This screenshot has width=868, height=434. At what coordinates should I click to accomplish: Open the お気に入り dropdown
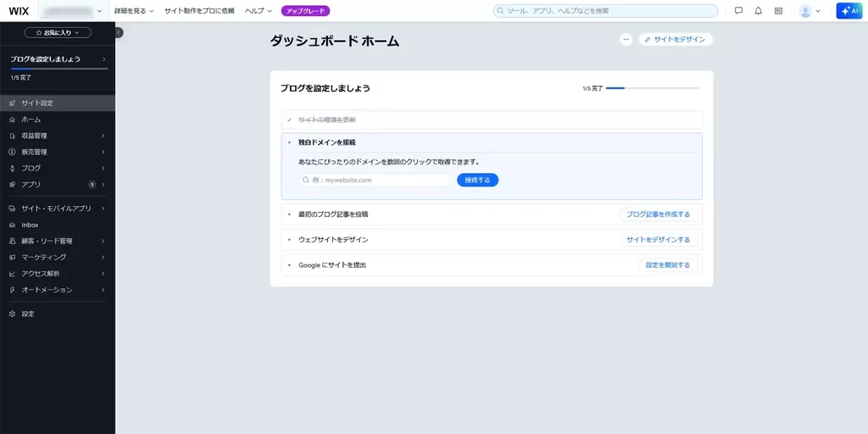pos(58,32)
